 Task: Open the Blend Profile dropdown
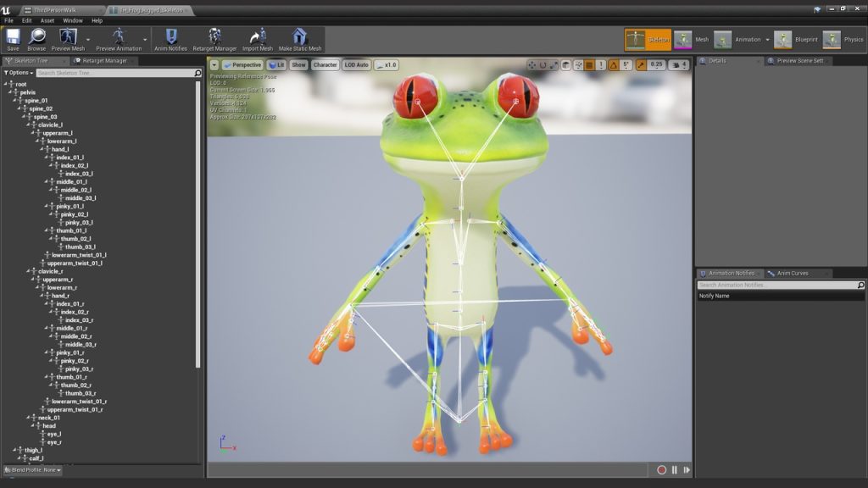(x=32, y=469)
